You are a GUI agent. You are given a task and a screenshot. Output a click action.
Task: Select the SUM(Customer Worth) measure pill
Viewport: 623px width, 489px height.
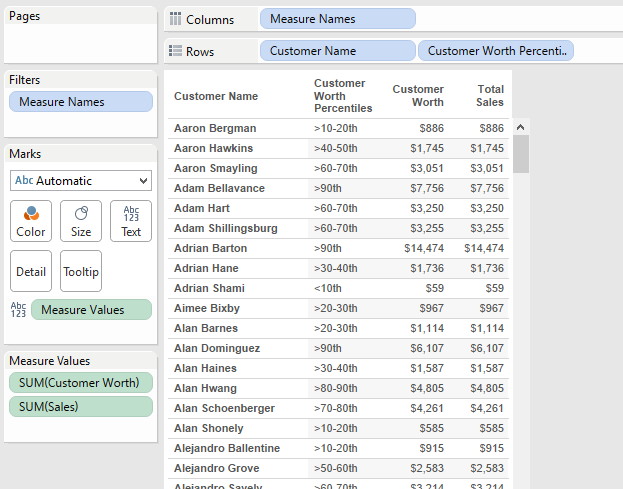(81, 383)
